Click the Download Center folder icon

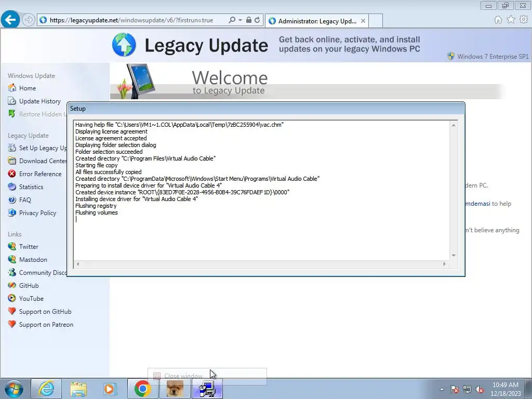pyautogui.click(x=12, y=161)
